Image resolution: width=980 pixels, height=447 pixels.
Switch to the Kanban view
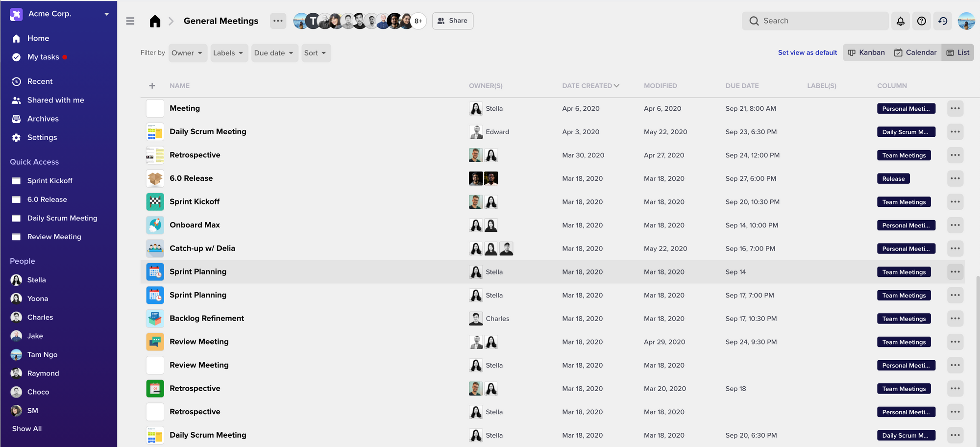(x=866, y=52)
